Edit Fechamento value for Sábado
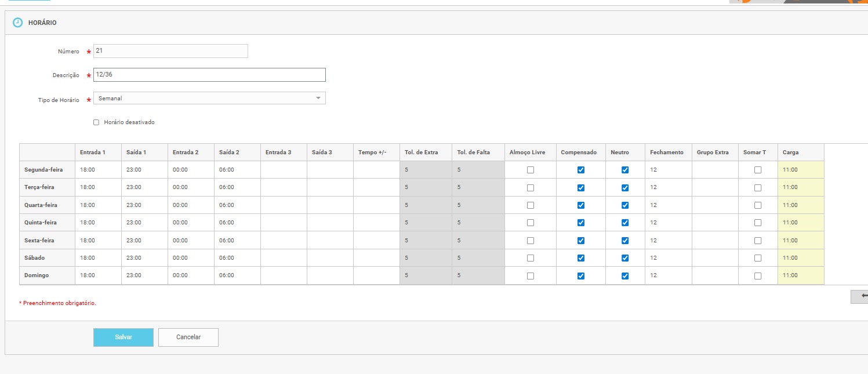Screen dimensions: 868x374 pos(668,258)
